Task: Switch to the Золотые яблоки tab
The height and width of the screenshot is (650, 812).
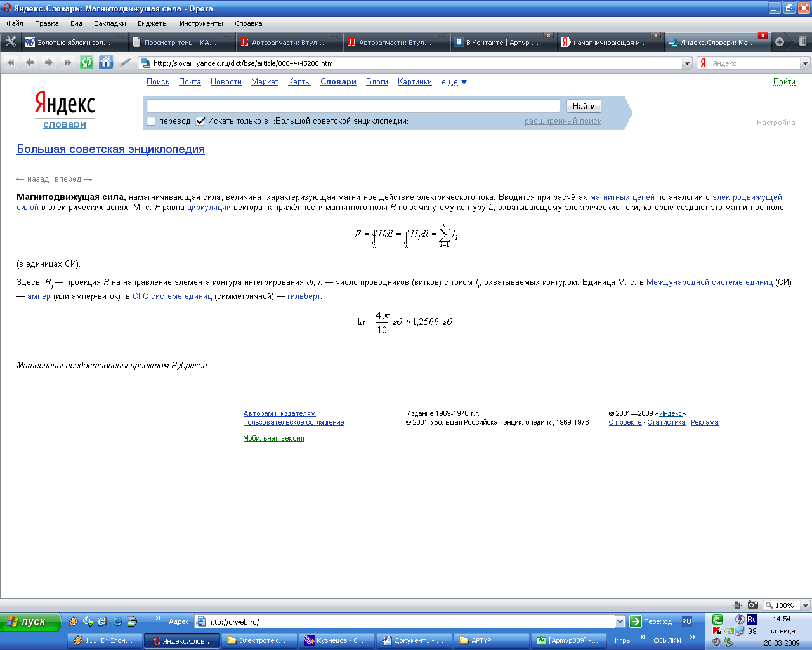Action: click(74, 43)
